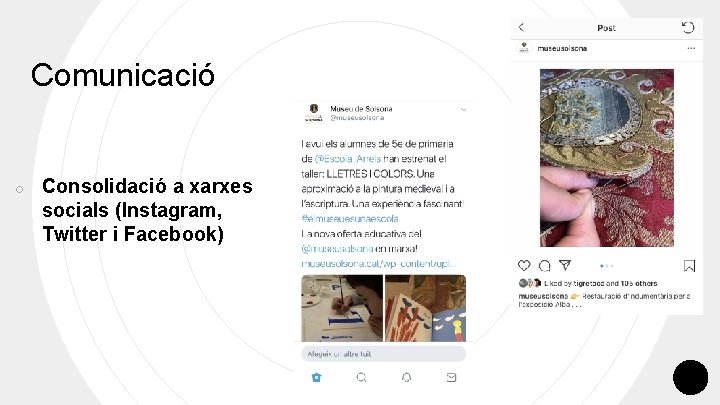The image size is (720, 405).
Task: Click the @Escola_Arrels mention link
Action: tap(348, 159)
